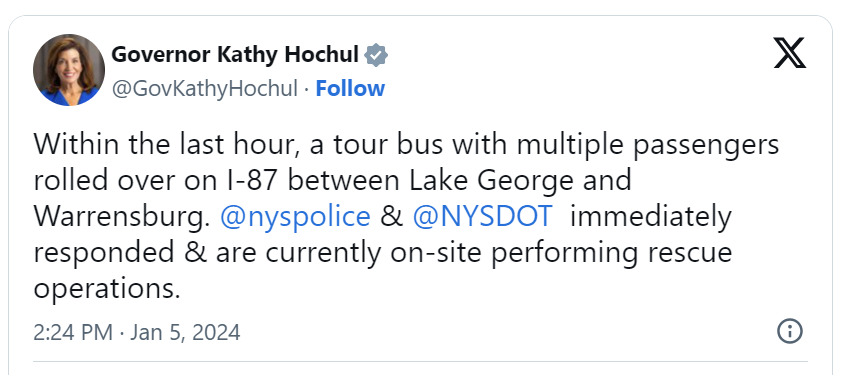Open the @GovKathyHochul handle link
855x375 pixels.
coord(204,89)
